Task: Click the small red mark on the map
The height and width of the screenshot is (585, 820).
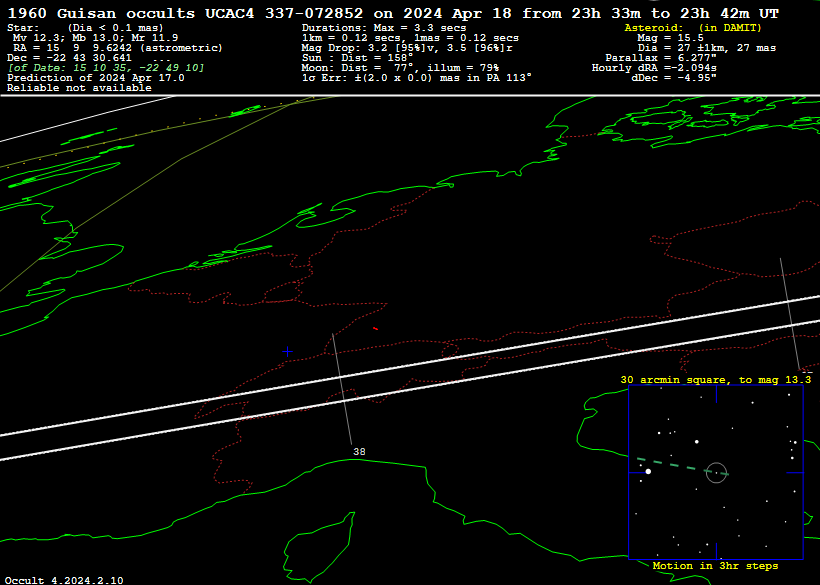Action: (375, 328)
